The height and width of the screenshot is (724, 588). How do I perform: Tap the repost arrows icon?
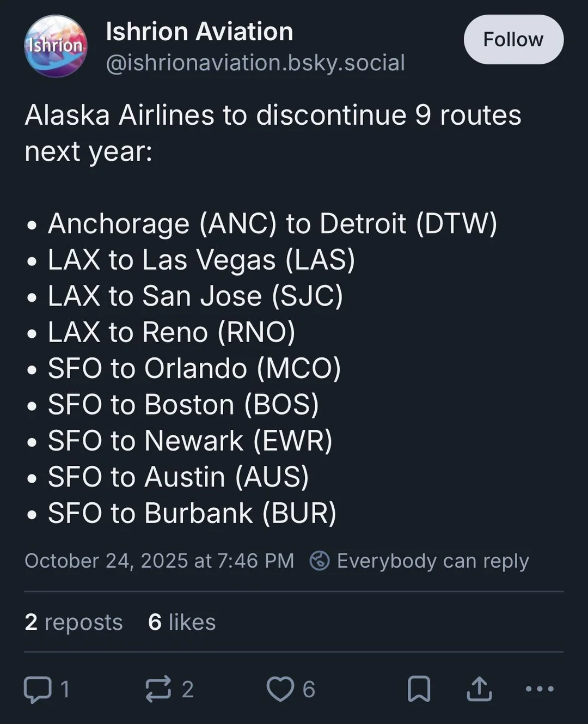click(x=158, y=689)
